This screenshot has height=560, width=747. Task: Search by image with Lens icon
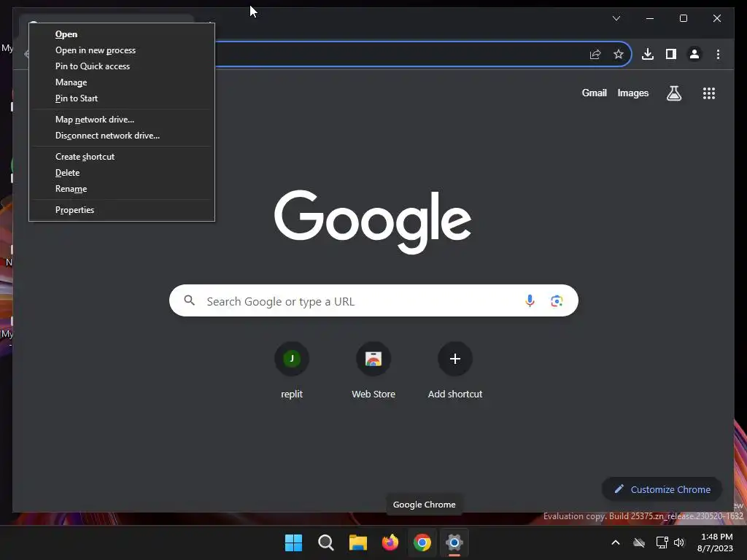point(557,301)
